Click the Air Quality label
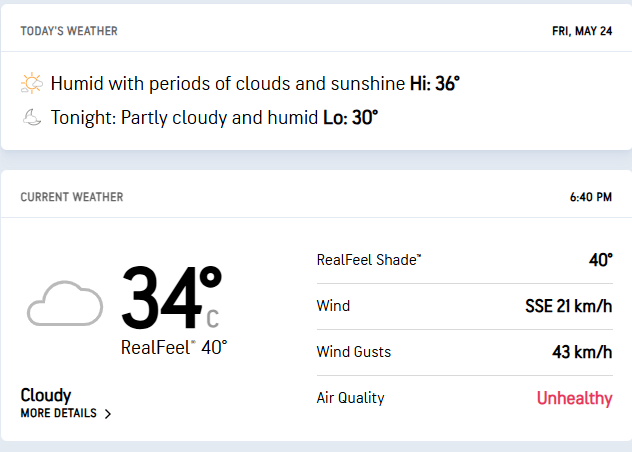The height and width of the screenshot is (452, 632). 350,398
